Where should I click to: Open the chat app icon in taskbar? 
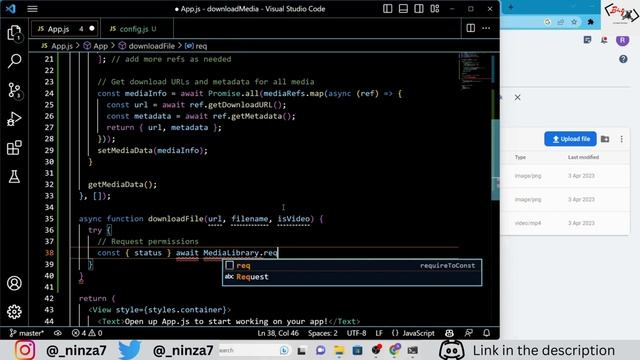pyautogui.click(x=320, y=350)
